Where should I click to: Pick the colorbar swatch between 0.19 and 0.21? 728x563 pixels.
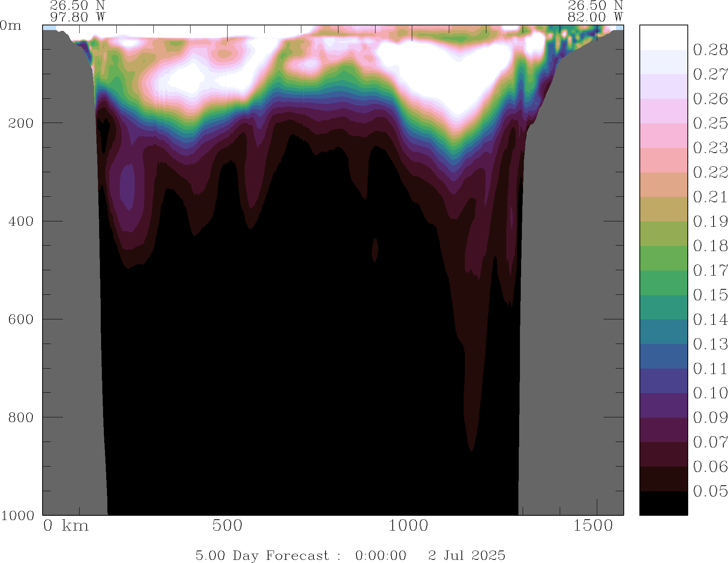(663, 209)
